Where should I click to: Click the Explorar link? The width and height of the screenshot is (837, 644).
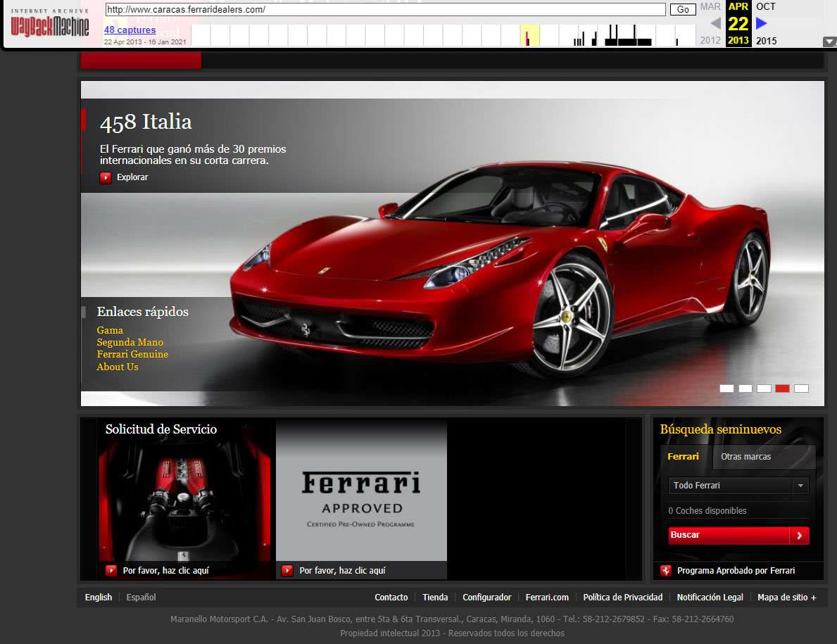coord(132,177)
